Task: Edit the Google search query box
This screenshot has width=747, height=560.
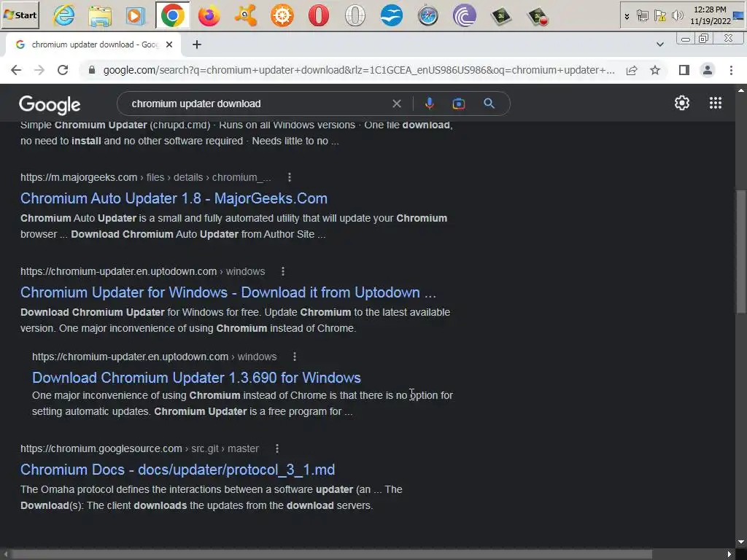Action: [x=258, y=104]
